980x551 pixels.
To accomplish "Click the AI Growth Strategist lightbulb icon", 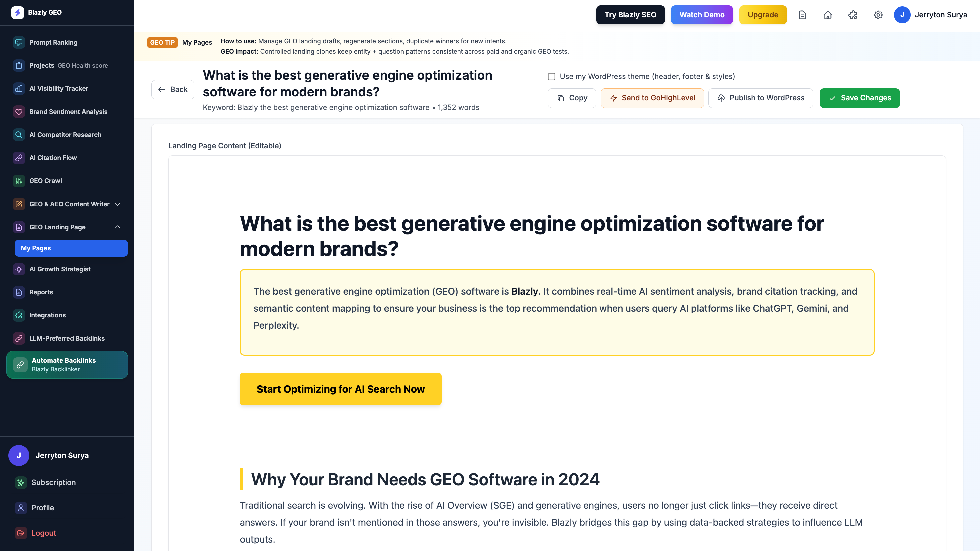I will coord(19,269).
